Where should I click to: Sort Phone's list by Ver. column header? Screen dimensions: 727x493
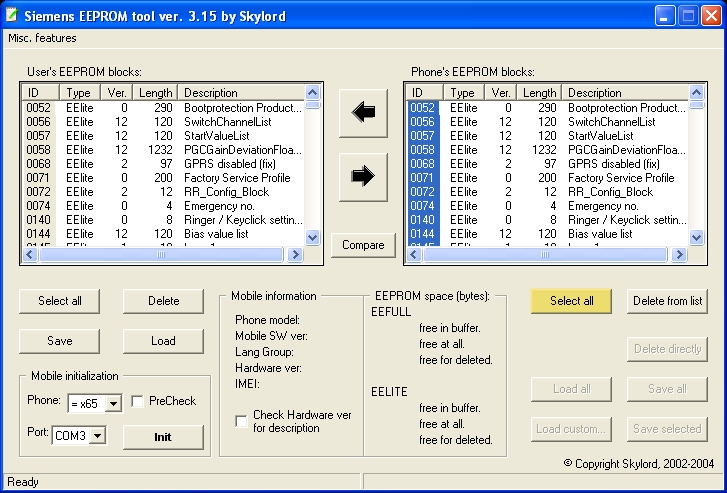501,93
